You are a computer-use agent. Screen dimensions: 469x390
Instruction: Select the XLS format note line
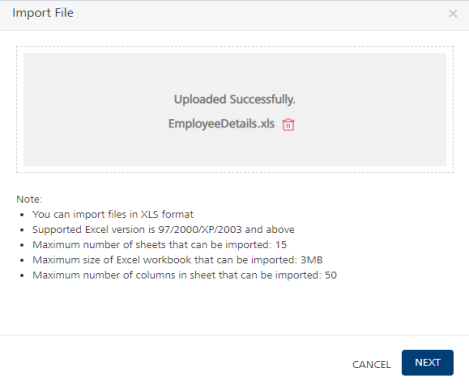[113, 214]
